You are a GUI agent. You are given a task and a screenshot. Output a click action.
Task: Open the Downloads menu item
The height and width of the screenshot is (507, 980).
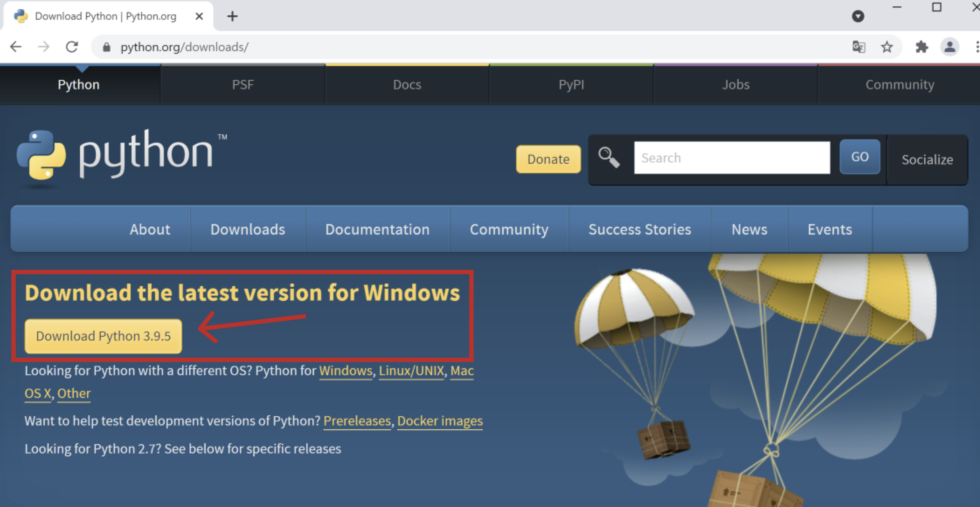click(x=248, y=229)
